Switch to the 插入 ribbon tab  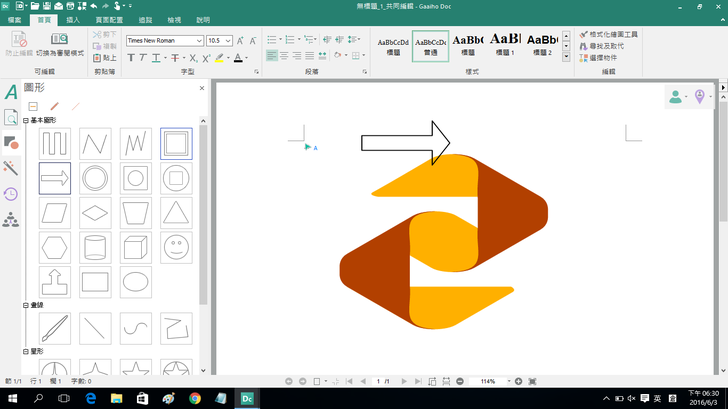pos(73,20)
